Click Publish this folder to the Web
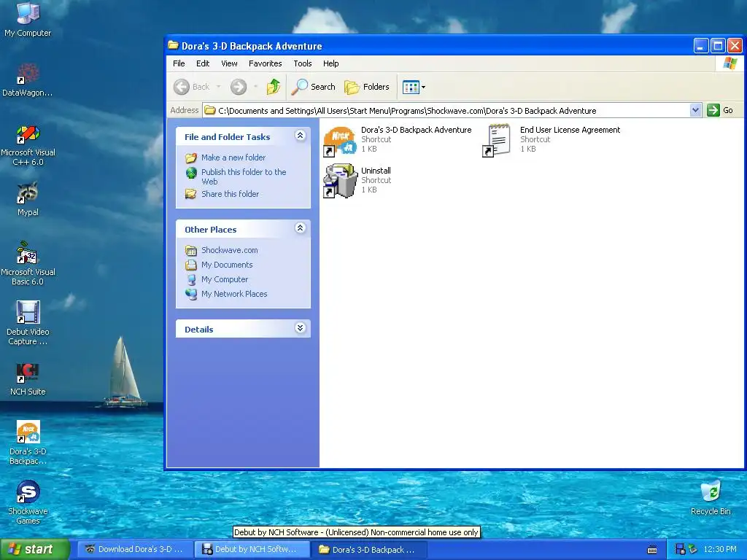The width and height of the screenshot is (747, 560). click(244, 176)
